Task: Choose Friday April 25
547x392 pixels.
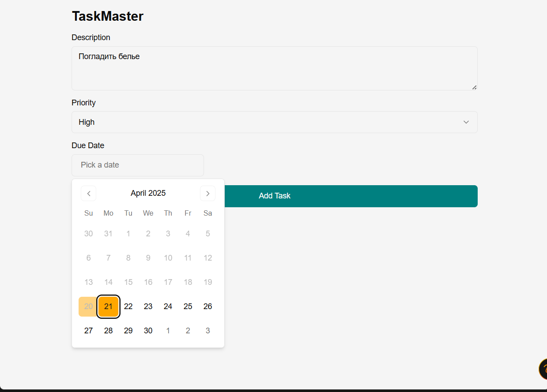Action: tap(188, 306)
